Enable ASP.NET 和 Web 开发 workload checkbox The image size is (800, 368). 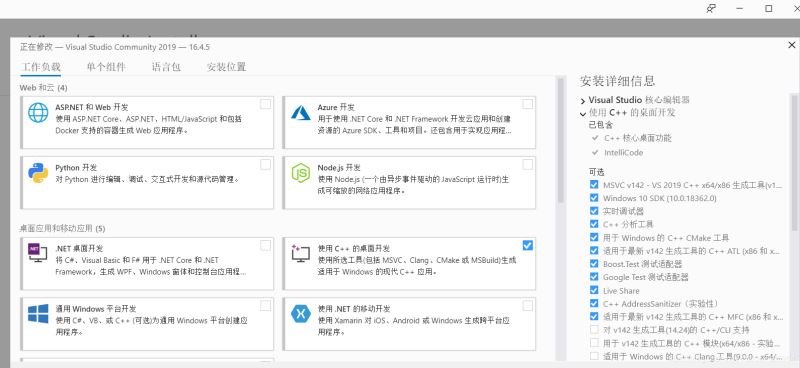point(265,104)
